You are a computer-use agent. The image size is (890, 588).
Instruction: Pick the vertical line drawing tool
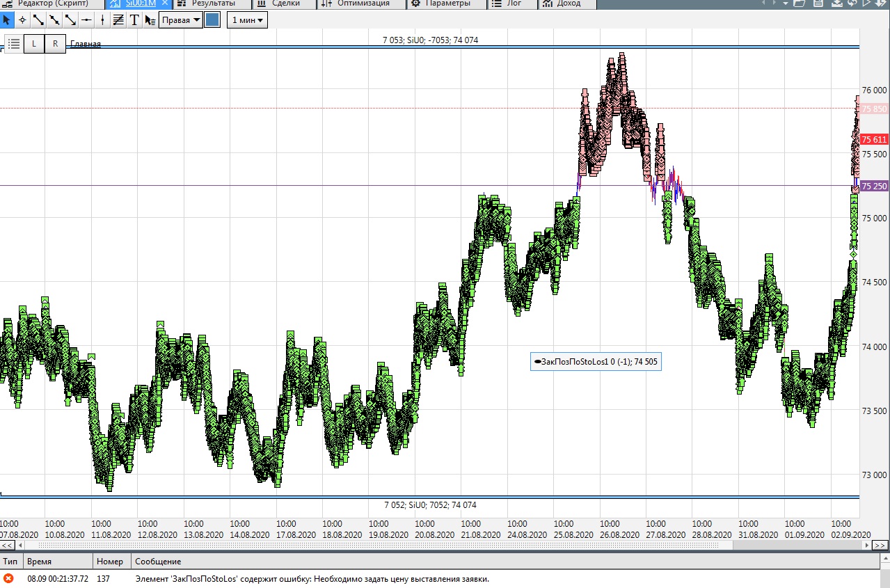[x=103, y=20]
